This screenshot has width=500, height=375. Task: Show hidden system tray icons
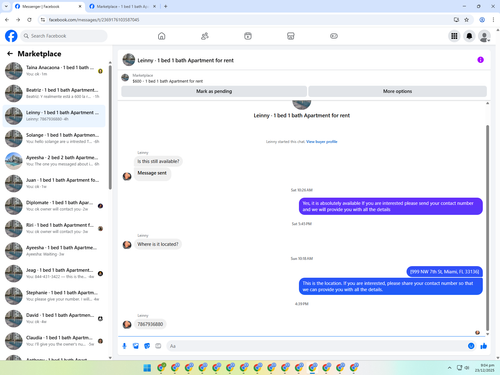pos(449,368)
